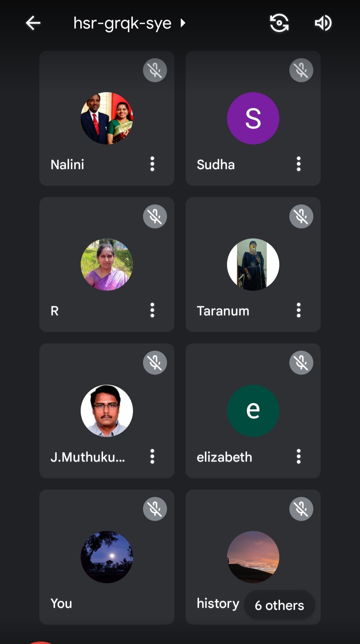360x644 pixels.
Task: Open Nalini's three-dot options menu
Action: pos(152,164)
